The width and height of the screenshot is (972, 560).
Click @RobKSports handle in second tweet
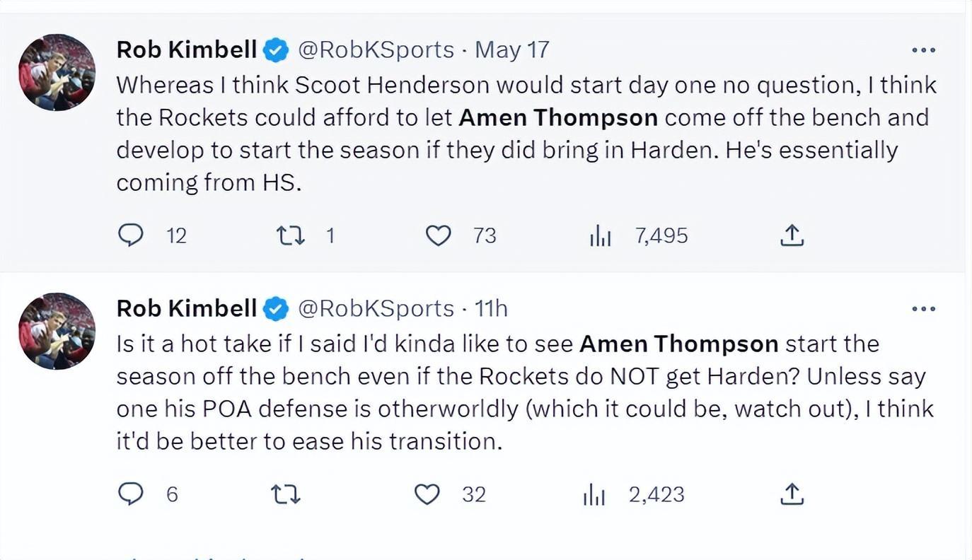376,308
